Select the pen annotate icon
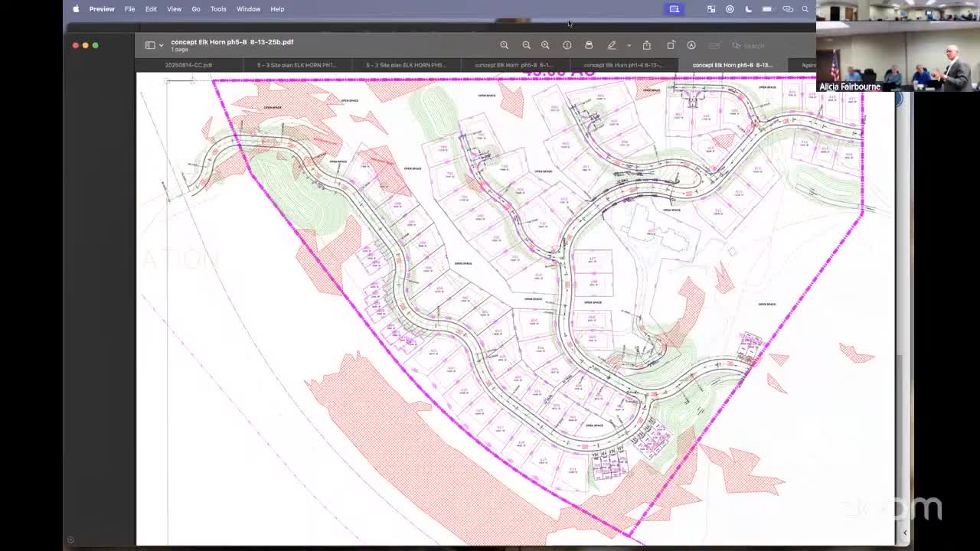Screen dimensions: 980x551 pos(612,45)
